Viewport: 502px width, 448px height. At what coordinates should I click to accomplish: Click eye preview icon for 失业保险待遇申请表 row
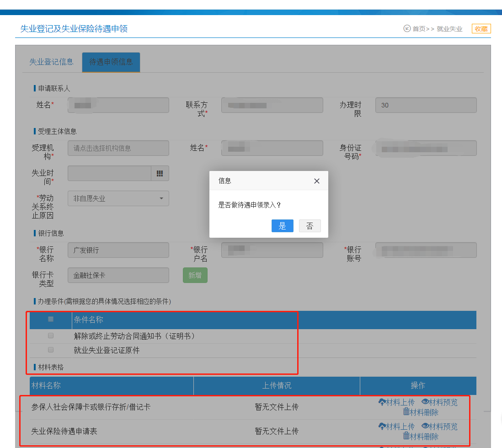point(425,427)
